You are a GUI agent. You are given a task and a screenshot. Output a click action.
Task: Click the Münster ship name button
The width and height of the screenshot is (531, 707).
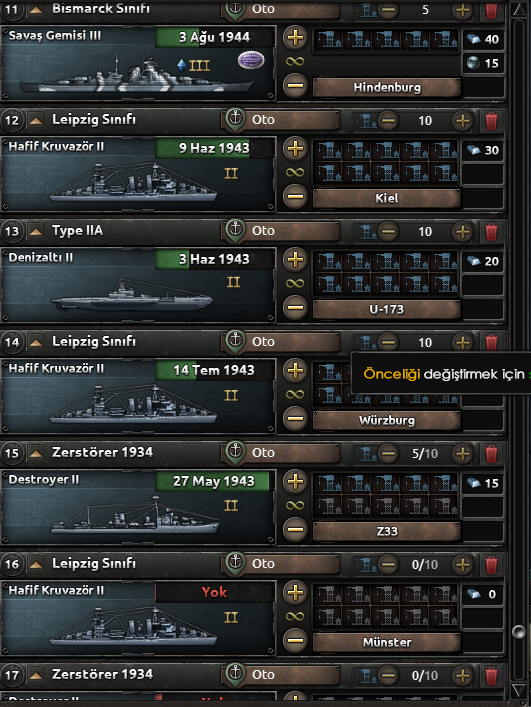387,643
